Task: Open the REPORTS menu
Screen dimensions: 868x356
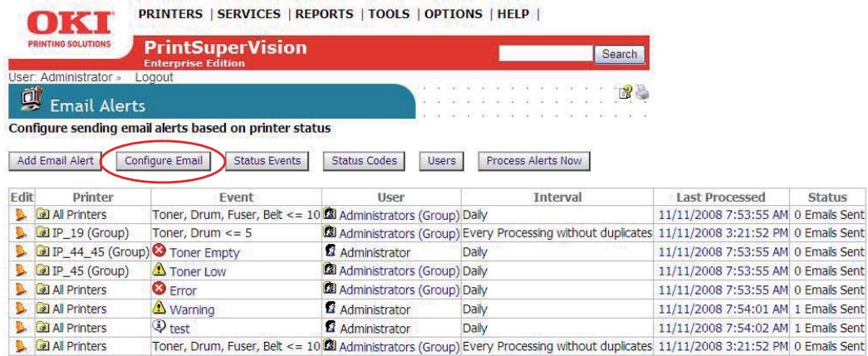Action: click(x=324, y=14)
